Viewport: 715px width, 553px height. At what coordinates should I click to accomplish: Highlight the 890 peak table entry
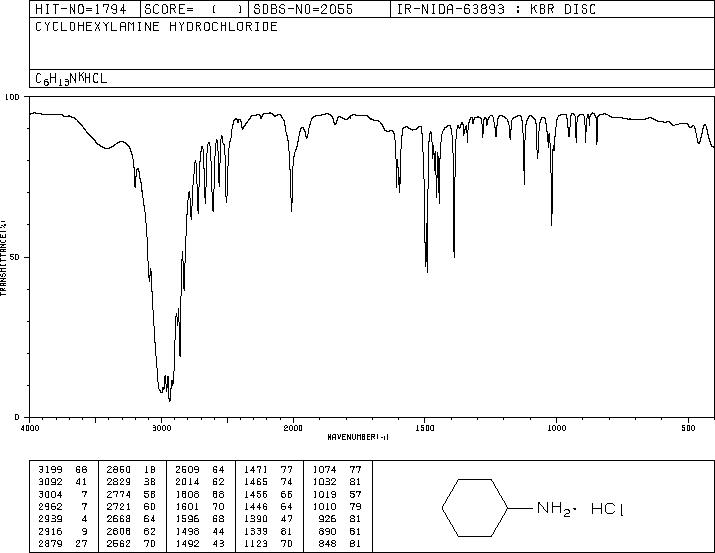[x=340, y=532]
